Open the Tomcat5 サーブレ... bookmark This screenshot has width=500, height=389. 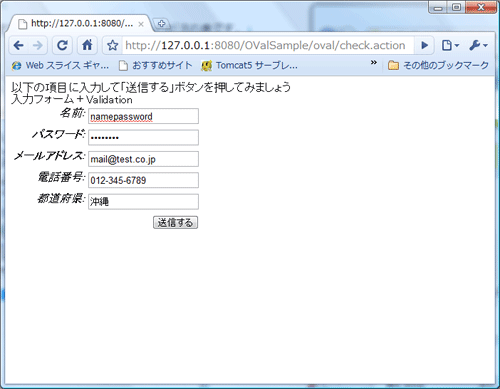click(249, 66)
